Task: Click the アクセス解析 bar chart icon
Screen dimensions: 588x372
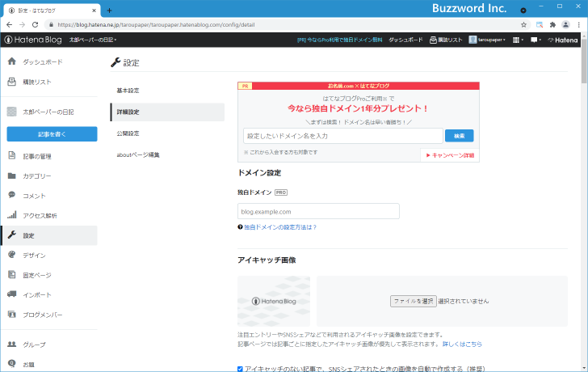Action: point(12,215)
